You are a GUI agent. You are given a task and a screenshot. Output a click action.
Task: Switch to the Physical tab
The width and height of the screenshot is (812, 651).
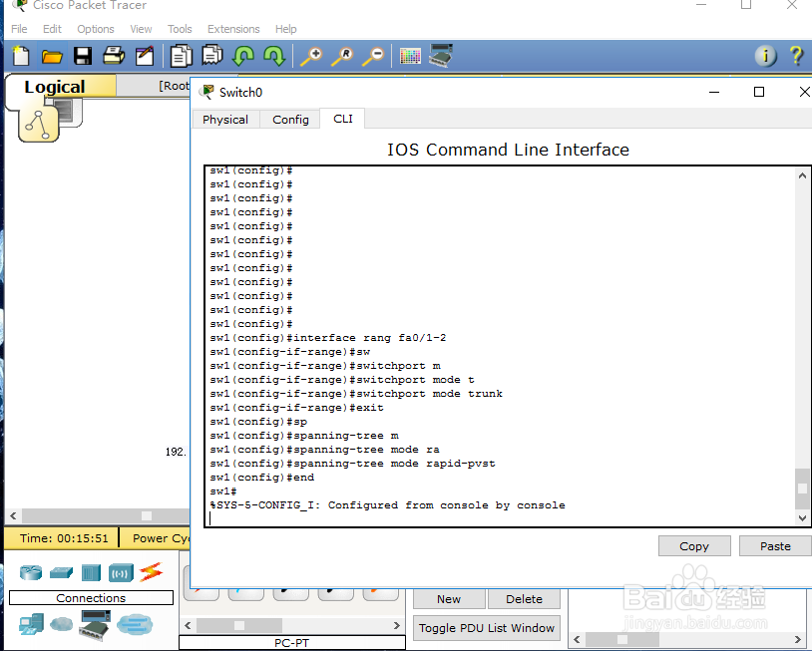click(x=225, y=119)
